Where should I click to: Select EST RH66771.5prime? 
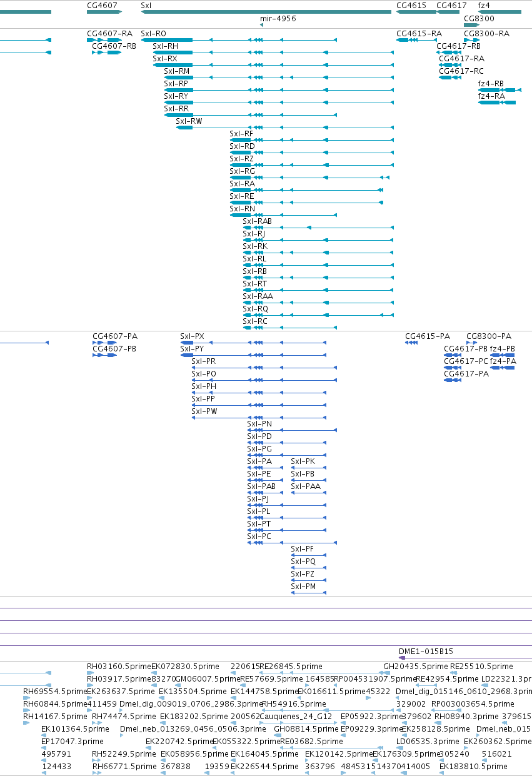124,766
